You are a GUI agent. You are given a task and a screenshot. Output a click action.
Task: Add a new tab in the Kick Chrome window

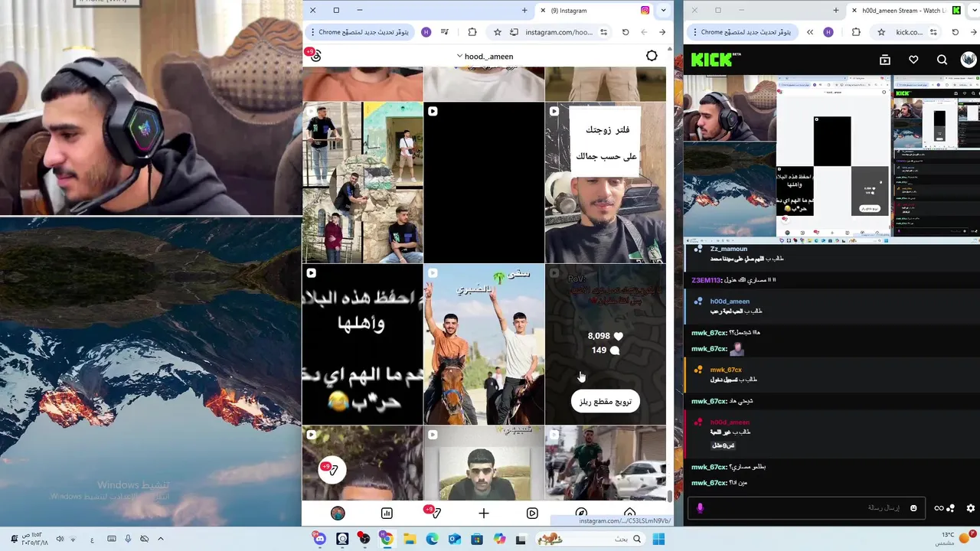(x=836, y=10)
